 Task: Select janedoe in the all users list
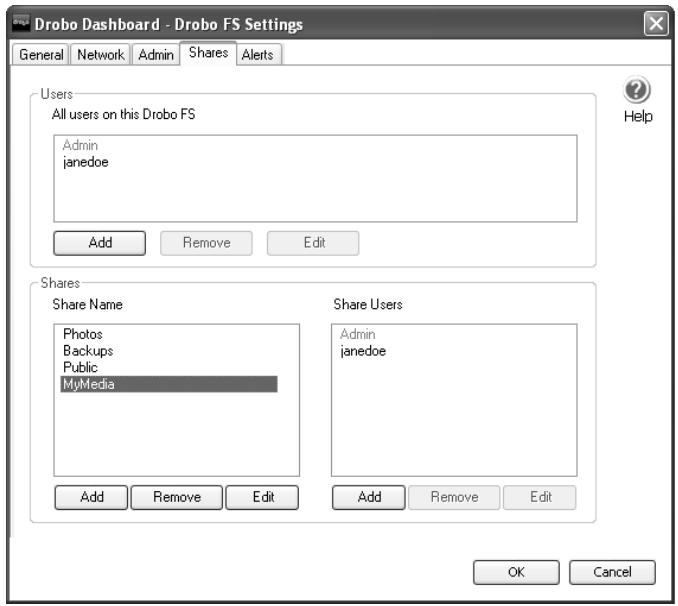point(86,162)
